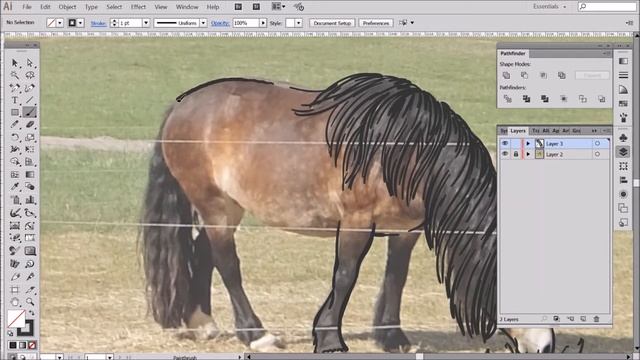Screen dimensions: 640x360
Task: Select the Pen tool
Action: tap(15, 88)
